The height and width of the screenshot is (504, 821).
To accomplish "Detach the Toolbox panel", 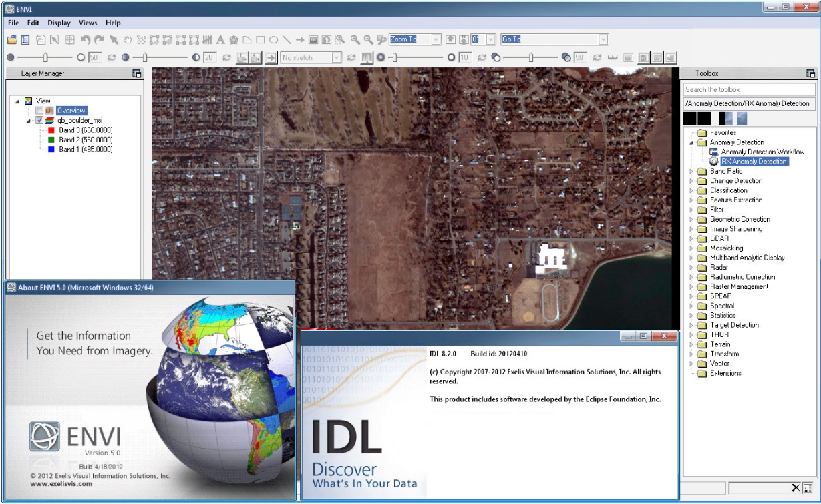I will (811, 73).
